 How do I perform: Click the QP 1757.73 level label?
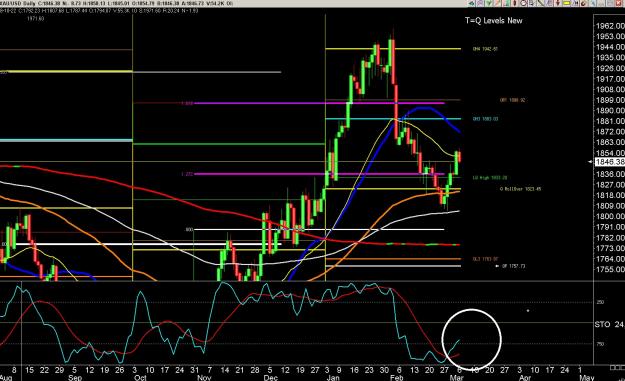point(513,266)
